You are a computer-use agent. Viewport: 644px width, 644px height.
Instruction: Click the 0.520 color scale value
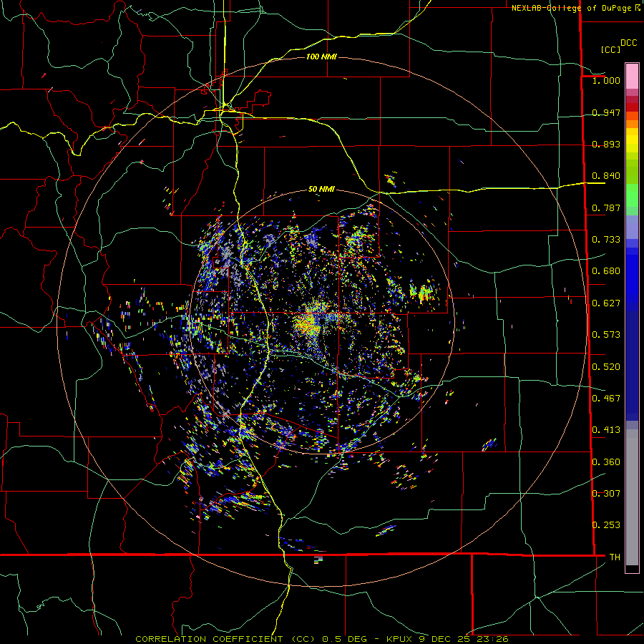coord(606,367)
